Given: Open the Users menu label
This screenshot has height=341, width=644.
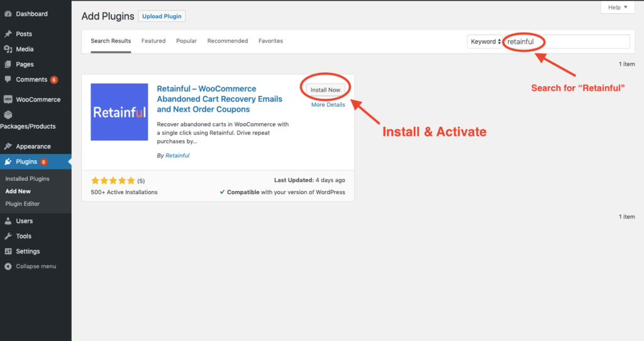Looking at the screenshot, I should (25, 221).
